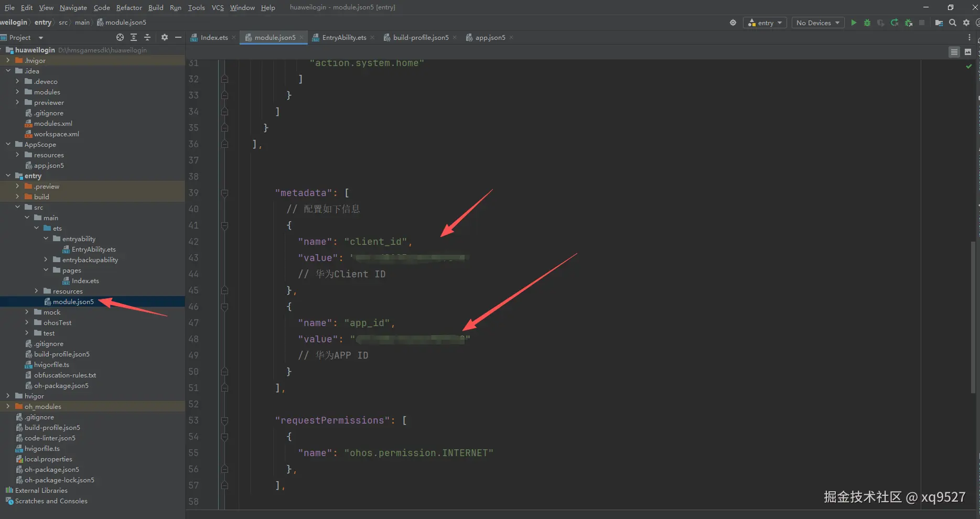Switch to the EntryAbility.ets tab

343,37
